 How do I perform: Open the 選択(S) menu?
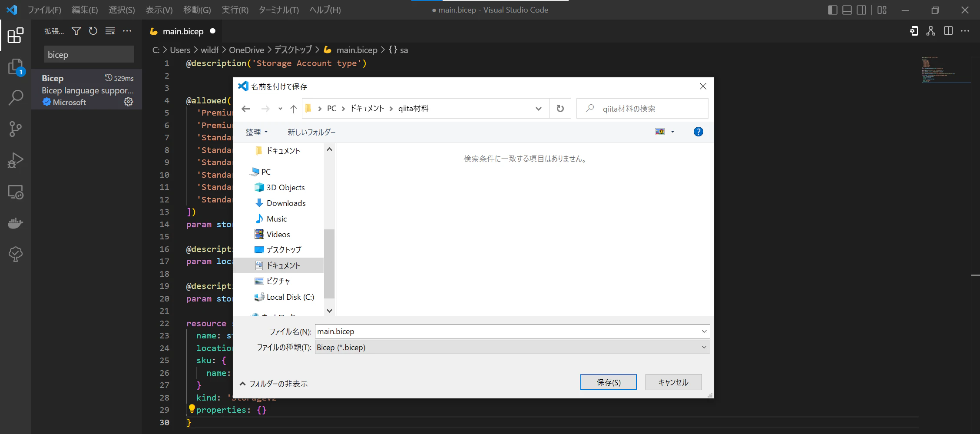122,10
